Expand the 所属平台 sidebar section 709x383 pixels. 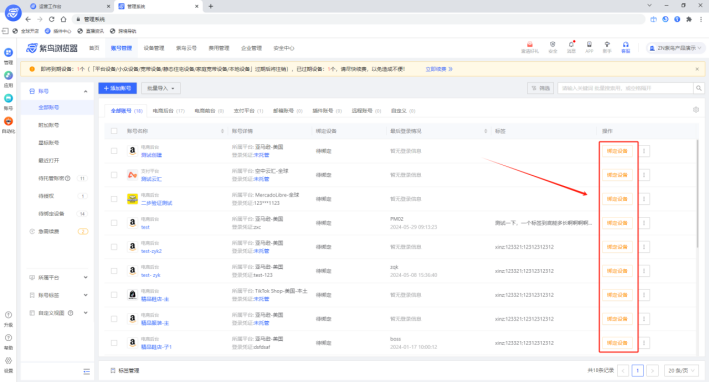pyautogui.click(x=85, y=278)
